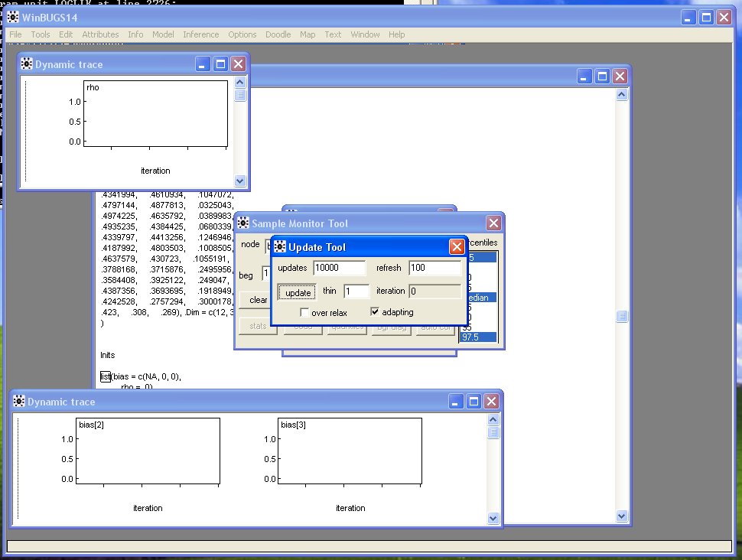Click the Update Tool window icon
742x560 pixels.
pos(280,247)
